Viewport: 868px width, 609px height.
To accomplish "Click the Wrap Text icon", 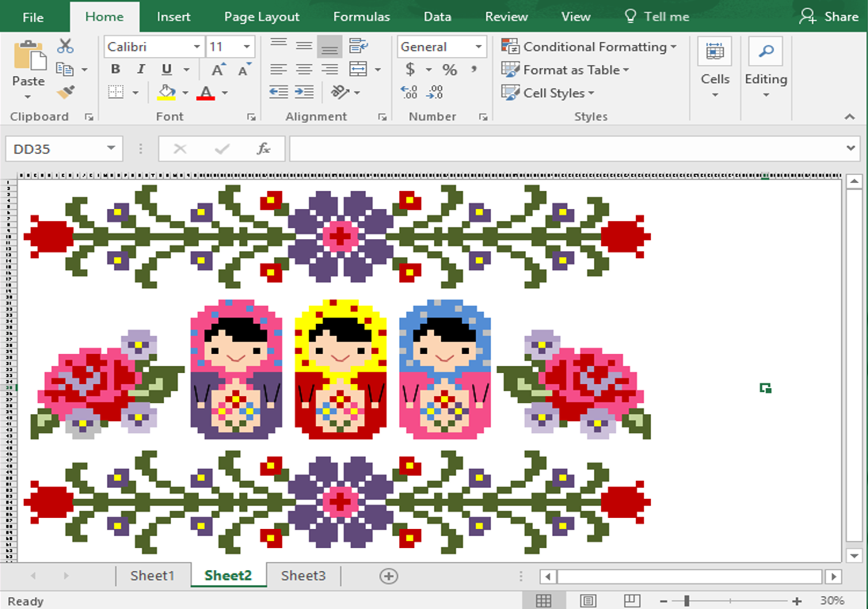I will 358,47.
